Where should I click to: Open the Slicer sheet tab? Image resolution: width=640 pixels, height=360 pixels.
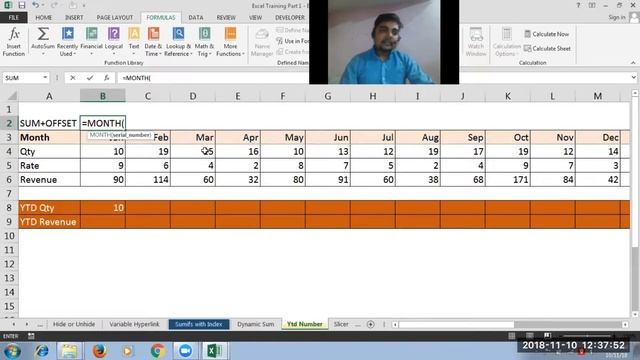pyautogui.click(x=341, y=324)
